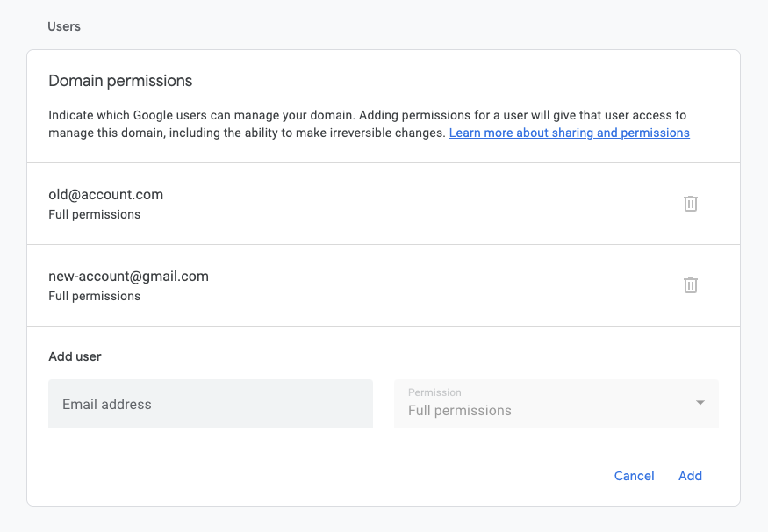The image size is (768, 532).
Task: Click the Add button
Action: click(690, 476)
